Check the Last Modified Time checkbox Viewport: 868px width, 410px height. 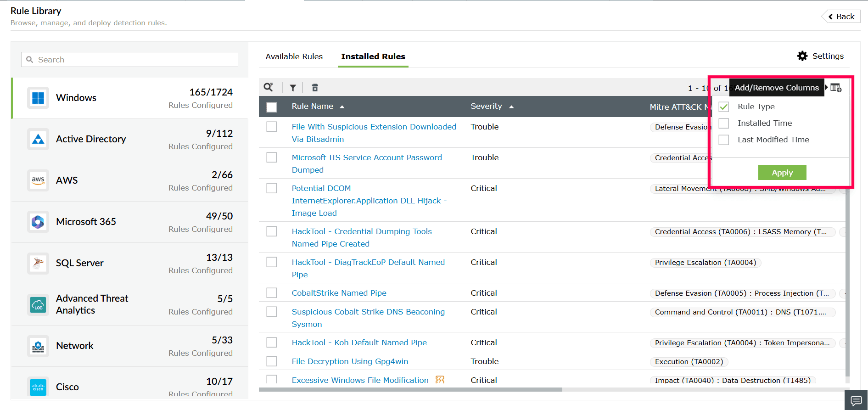[x=724, y=140]
